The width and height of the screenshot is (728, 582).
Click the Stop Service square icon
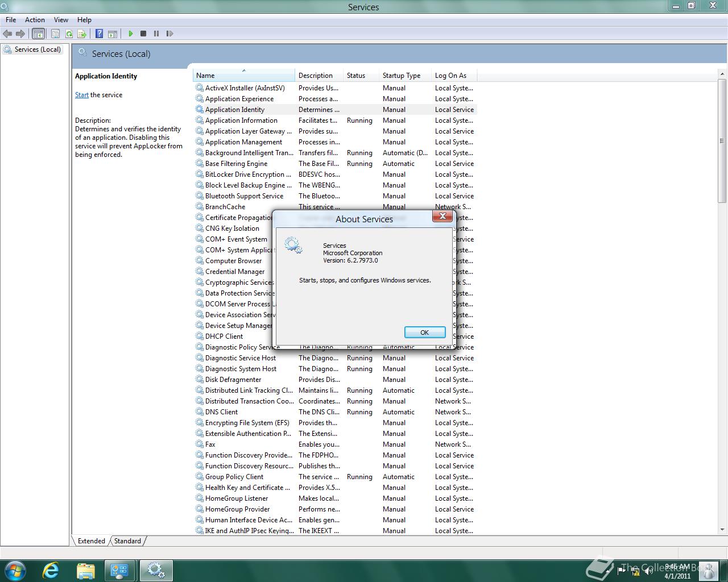click(x=143, y=34)
